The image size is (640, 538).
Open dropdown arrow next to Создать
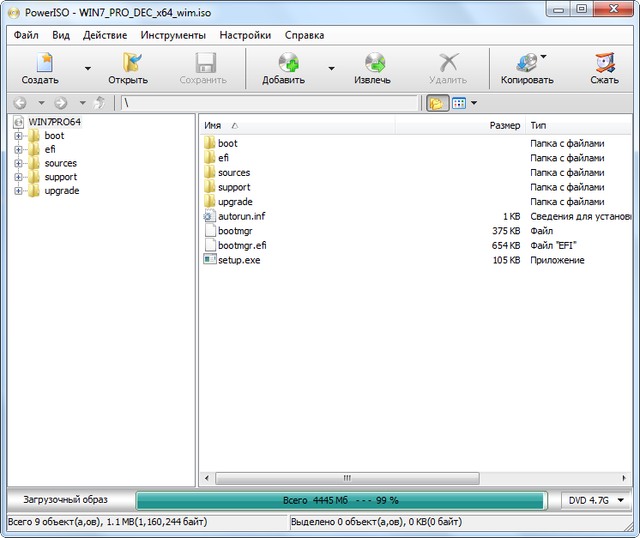point(88,69)
